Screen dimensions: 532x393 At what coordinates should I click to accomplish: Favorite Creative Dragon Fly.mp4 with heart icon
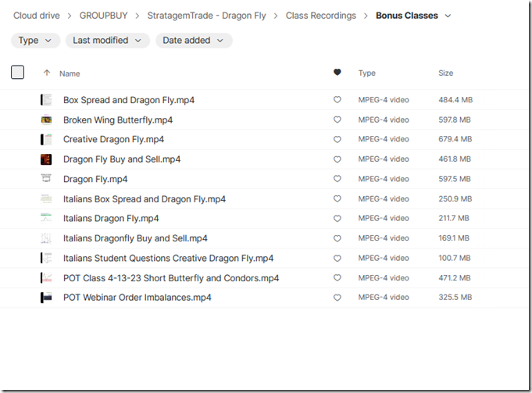(337, 140)
